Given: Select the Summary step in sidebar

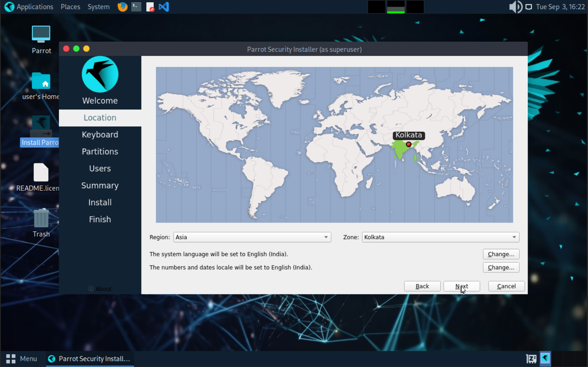Looking at the screenshot, I should point(100,185).
